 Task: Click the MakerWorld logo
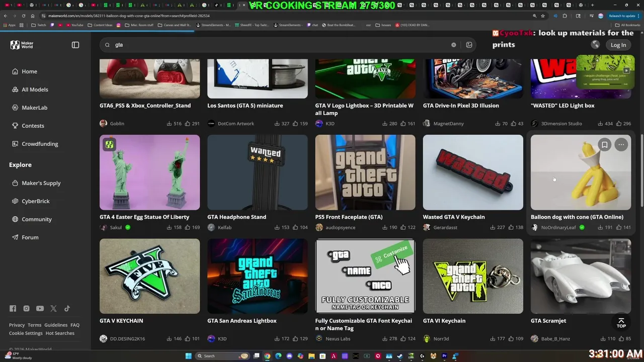click(x=22, y=45)
